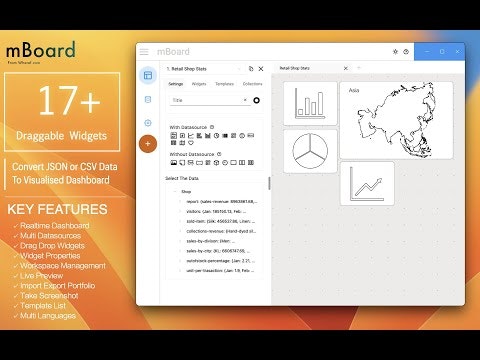Select the first widget icon under With Datasource
Screen dimensions: 480x360
click(173, 135)
